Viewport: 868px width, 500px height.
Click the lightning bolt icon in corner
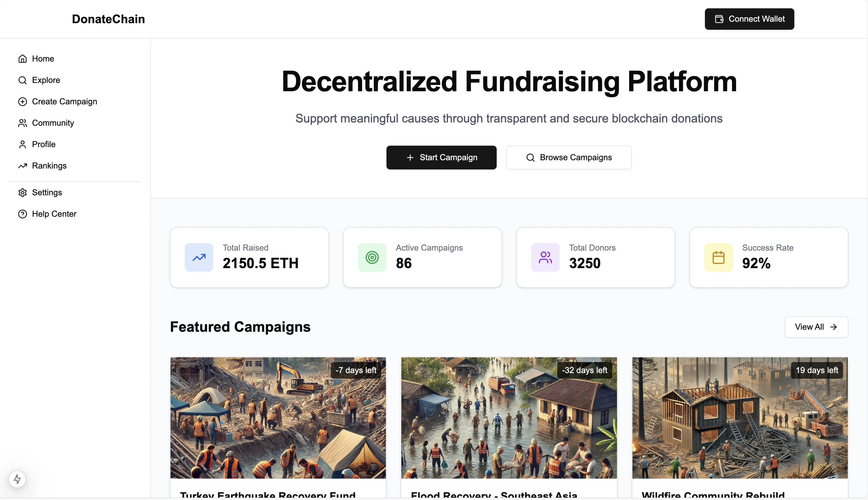(x=17, y=479)
